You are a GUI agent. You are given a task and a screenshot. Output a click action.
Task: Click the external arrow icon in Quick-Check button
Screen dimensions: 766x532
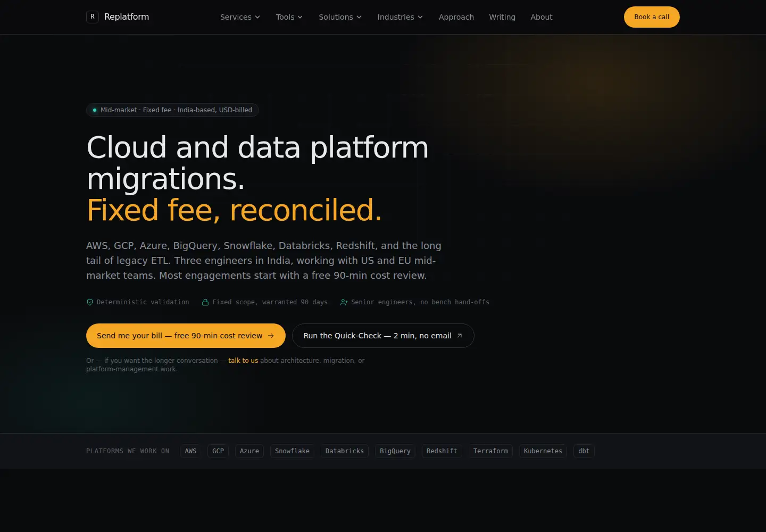pos(460,336)
